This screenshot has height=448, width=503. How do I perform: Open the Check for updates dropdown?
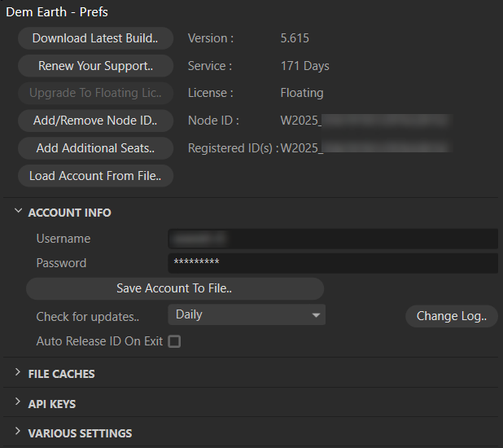pos(247,314)
